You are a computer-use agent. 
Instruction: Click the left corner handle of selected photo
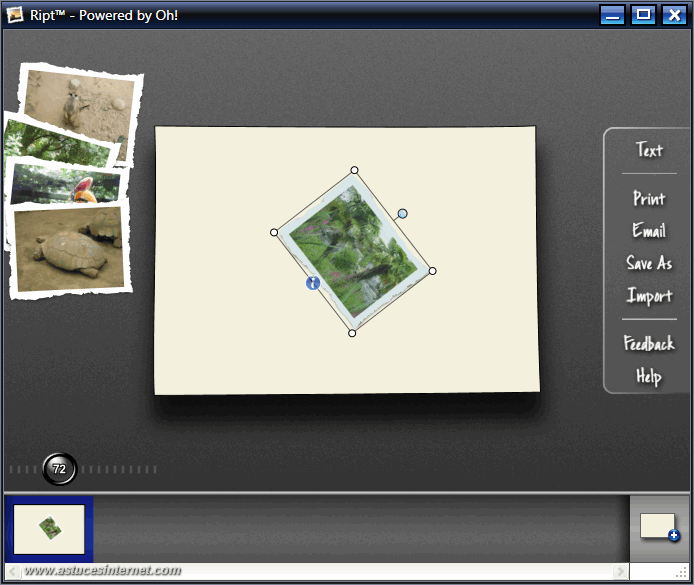[x=274, y=232]
